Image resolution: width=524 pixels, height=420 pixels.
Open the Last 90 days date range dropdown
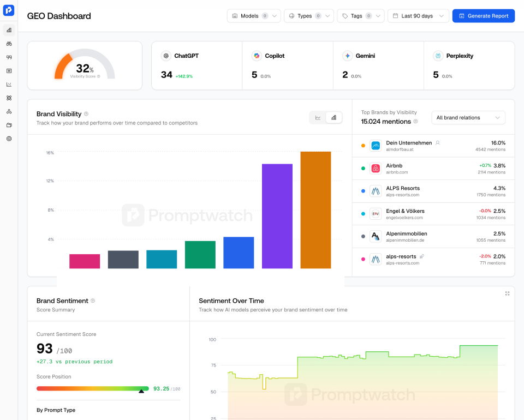(x=418, y=15)
